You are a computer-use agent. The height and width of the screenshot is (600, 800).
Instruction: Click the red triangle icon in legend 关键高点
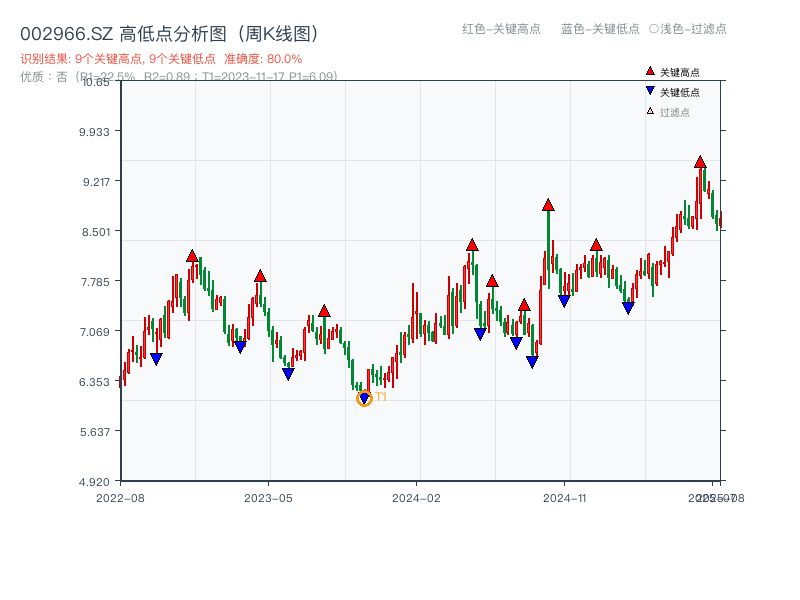(x=650, y=71)
